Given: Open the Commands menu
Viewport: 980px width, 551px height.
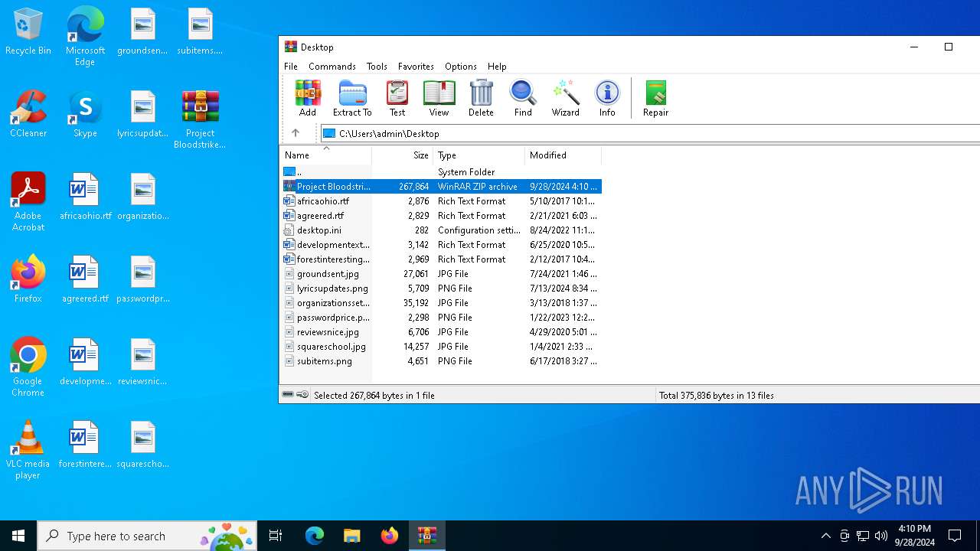Looking at the screenshot, I should 332,67.
